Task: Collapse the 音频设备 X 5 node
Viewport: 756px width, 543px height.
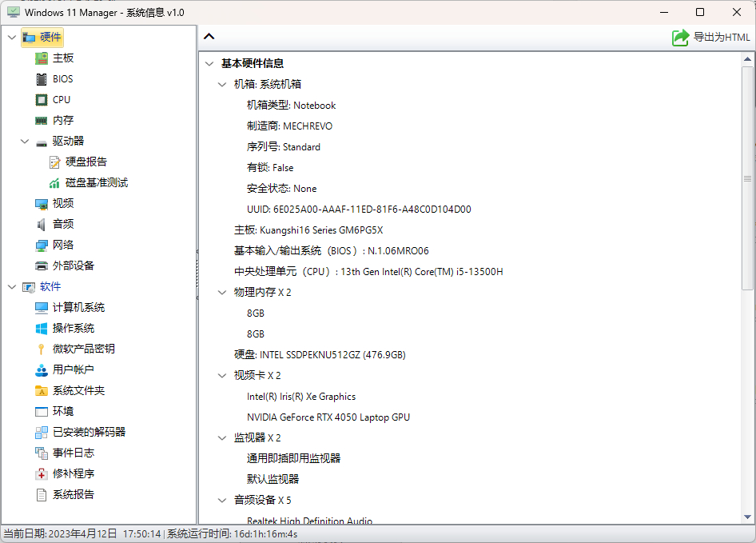Action: 222,501
